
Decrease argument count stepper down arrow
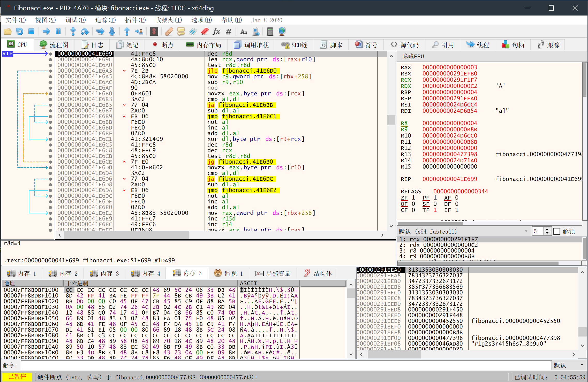[x=547, y=233]
